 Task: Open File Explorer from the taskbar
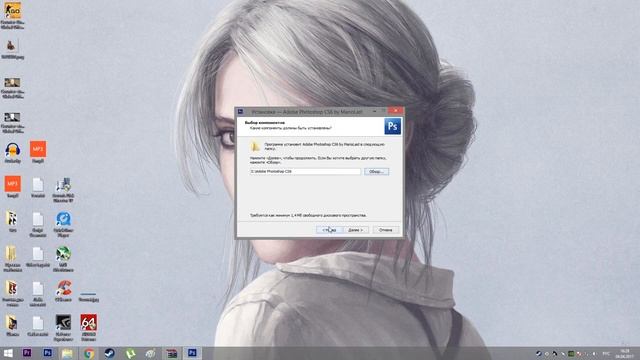pyautogui.click(x=67, y=353)
